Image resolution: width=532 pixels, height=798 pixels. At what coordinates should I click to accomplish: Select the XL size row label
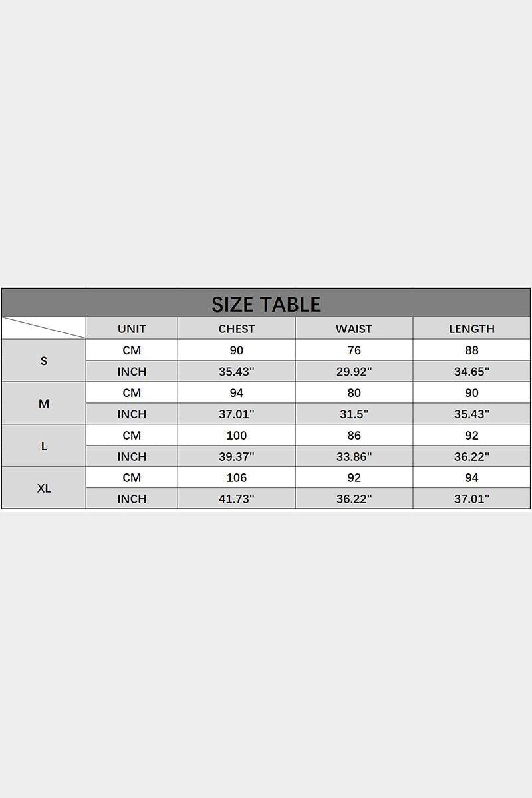tap(44, 488)
